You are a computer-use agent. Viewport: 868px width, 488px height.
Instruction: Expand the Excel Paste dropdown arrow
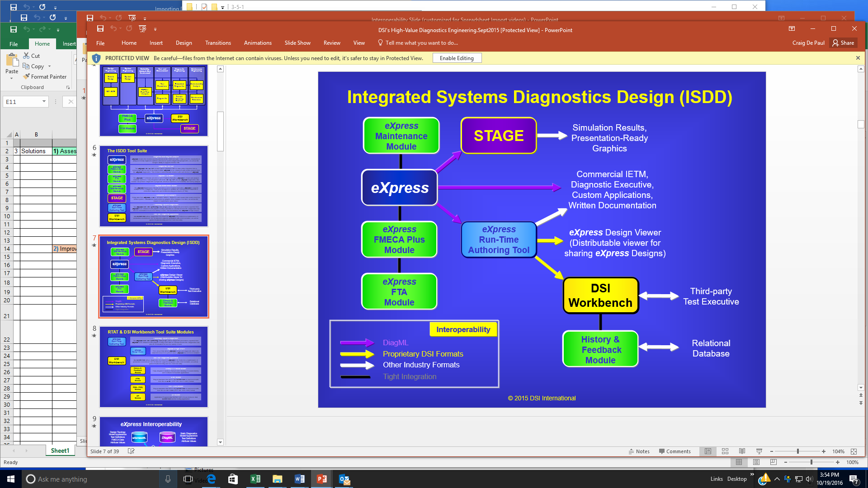tap(12, 79)
